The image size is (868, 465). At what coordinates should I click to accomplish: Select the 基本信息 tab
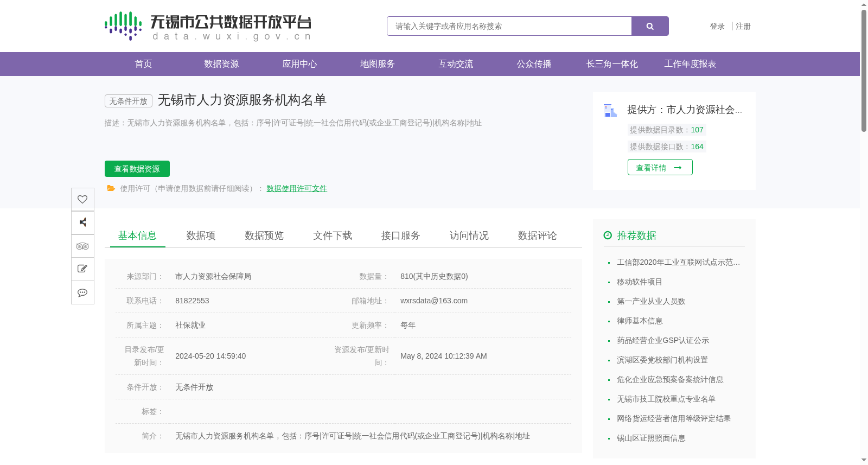pos(137,235)
